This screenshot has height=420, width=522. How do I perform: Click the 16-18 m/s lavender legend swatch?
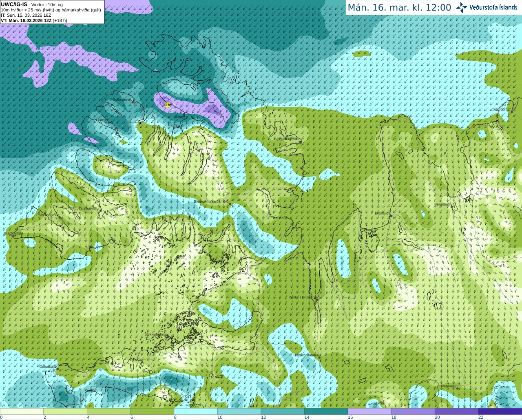coord(369,411)
